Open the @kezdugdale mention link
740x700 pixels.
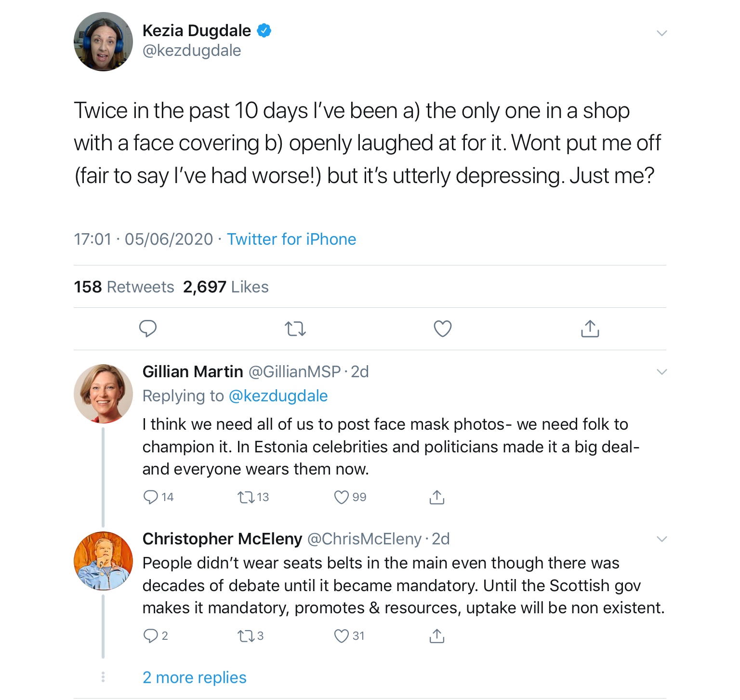click(x=278, y=396)
